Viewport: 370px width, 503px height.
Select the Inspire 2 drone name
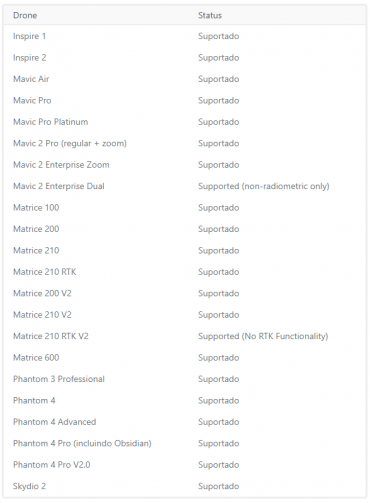click(x=29, y=58)
